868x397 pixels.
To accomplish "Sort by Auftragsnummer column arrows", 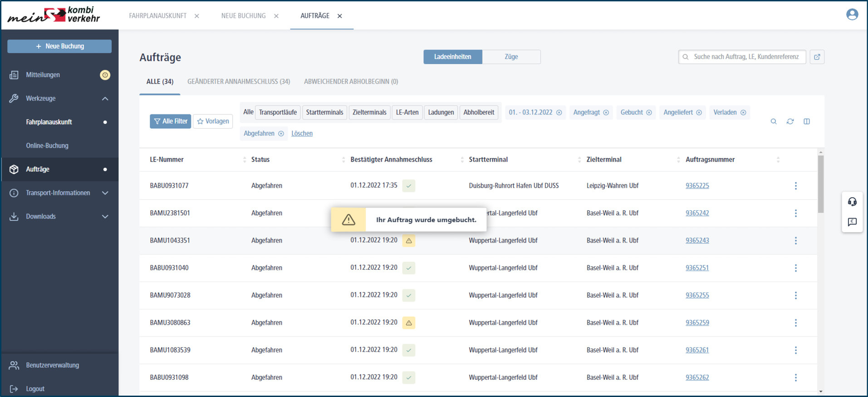I will [x=778, y=159].
